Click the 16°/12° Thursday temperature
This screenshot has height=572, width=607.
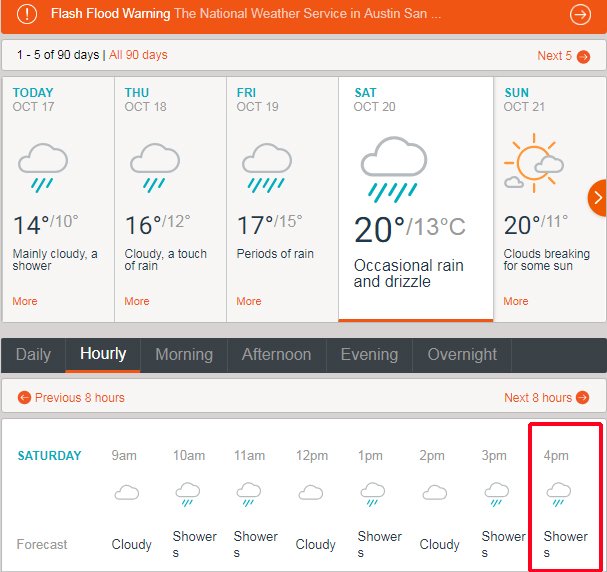pos(158,225)
